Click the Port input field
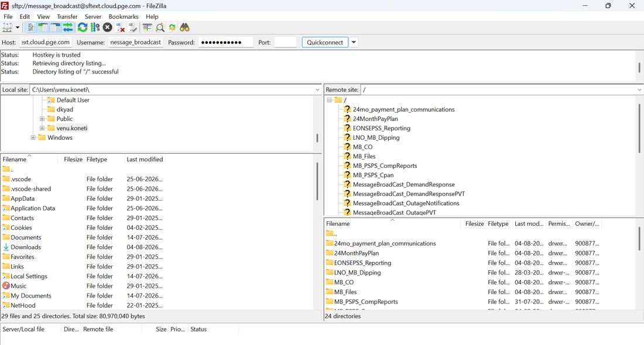The width and height of the screenshot is (644, 345). (286, 42)
